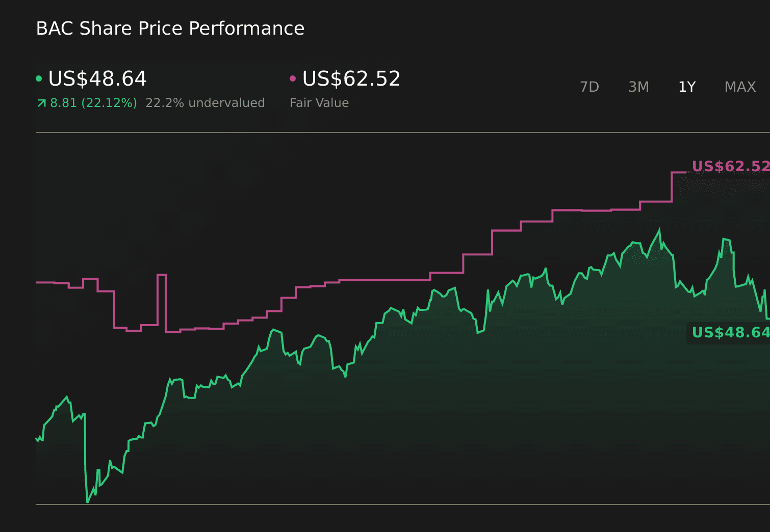Click the pink fair value legend dot
The image size is (770, 532).
pos(293,78)
